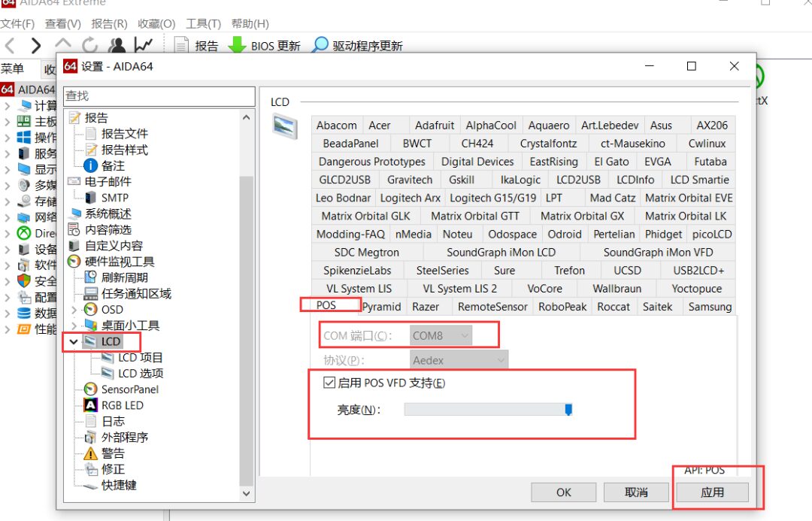Switch to the SteelSeries tab
Image resolution: width=812 pixels, height=521 pixels.
pos(442,271)
